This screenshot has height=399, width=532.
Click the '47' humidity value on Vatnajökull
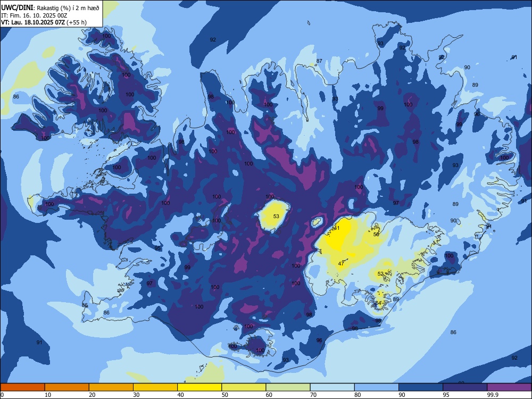click(341, 263)
